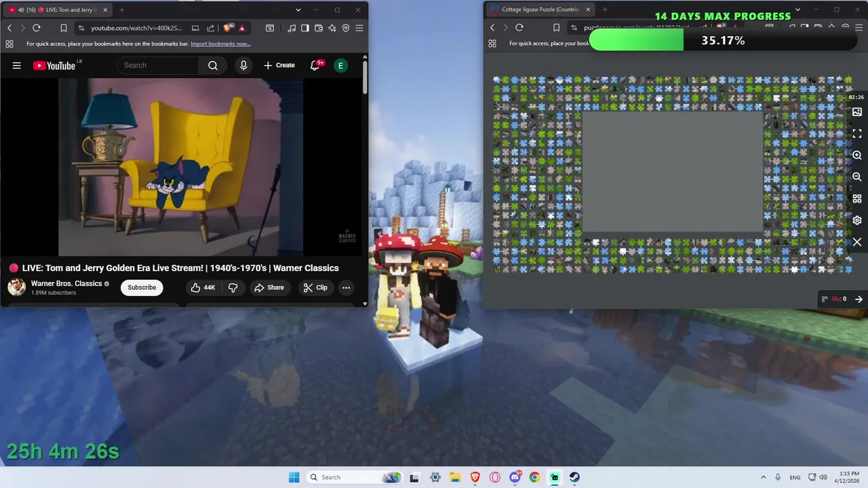This screenshot has width=868, height=488.
Task: Open Brave Shields icon in YouTube window
Action: [228, 28]
